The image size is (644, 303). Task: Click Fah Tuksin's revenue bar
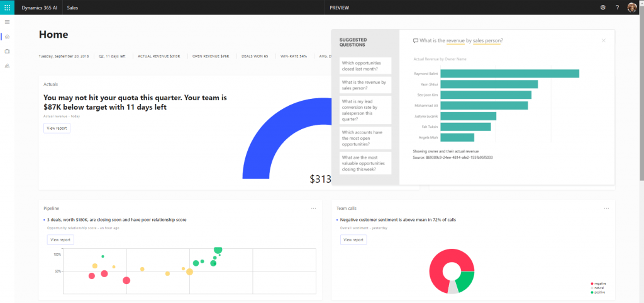[x=465, y=127]
